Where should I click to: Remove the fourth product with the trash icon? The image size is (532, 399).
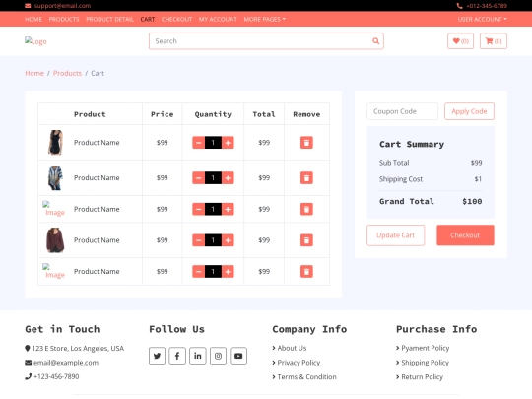click(x=306, y=240)
